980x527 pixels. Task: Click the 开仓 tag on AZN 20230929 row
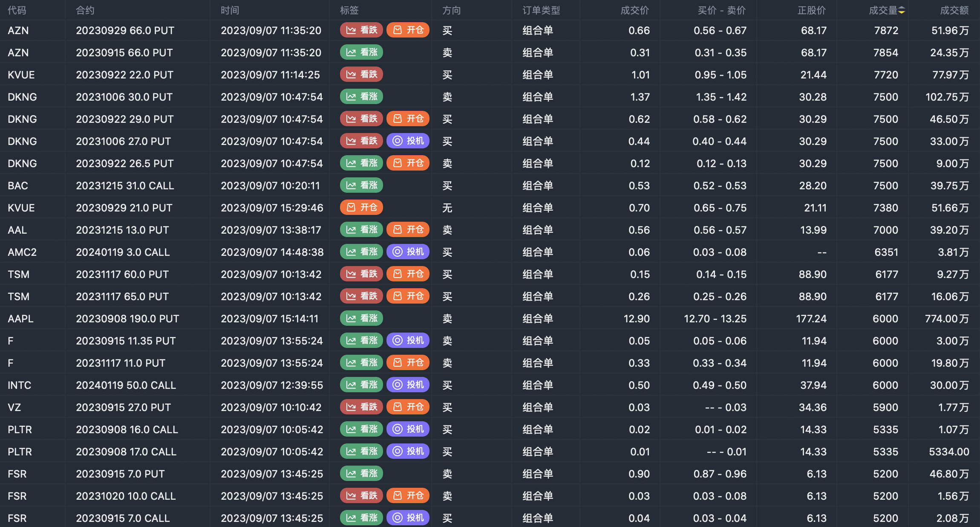[x=408, y=30]
